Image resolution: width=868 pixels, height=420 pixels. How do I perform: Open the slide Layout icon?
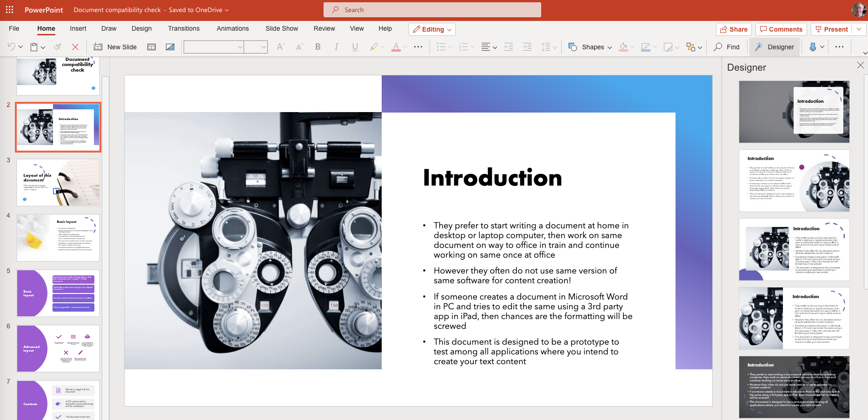pyautogui.click(x=152, y=47)
